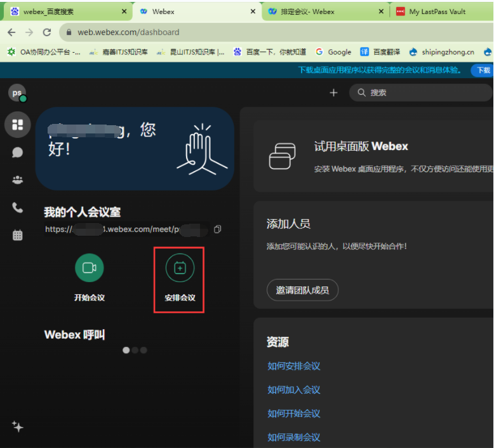Viewport: 494px width, 448px height.
Task: Close the 排定会议- Webex tab
Action: (x=381, y=11)
